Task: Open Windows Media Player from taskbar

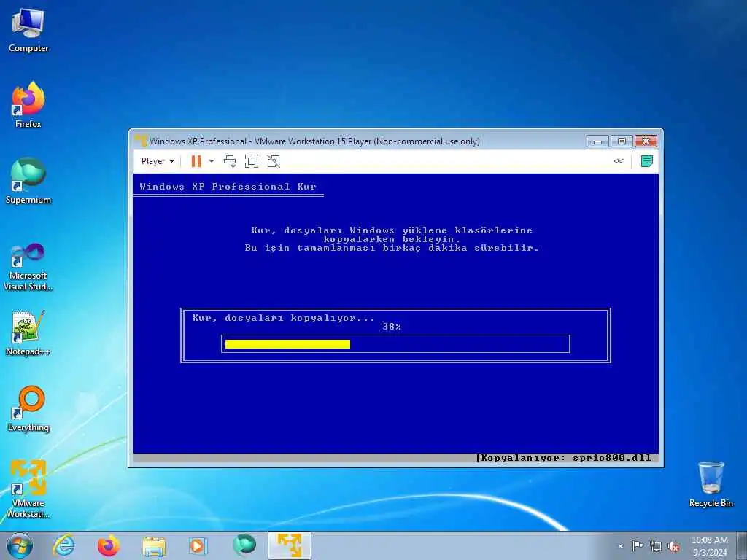Action: pyautogui.click(x=197, y=545)
